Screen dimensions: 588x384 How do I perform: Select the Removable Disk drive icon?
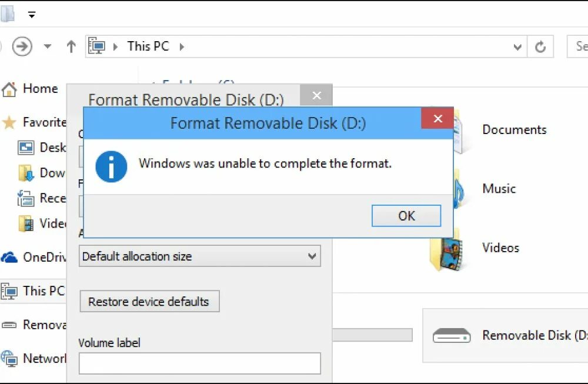(x=452, y=336)
